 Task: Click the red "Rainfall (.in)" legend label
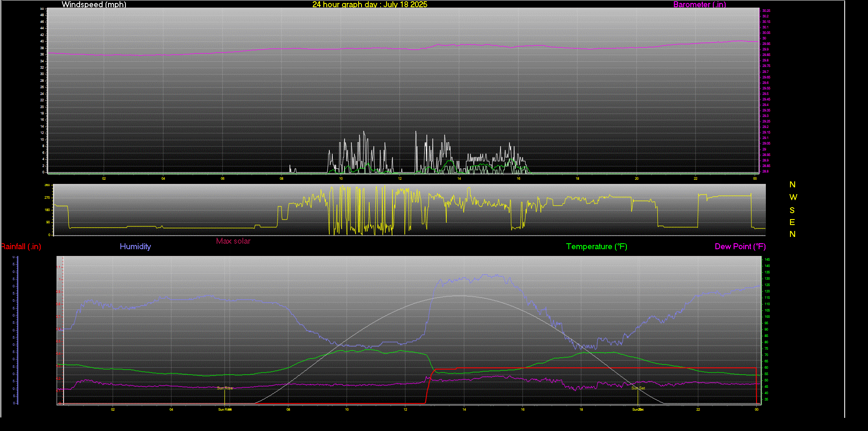click(21, 246)
